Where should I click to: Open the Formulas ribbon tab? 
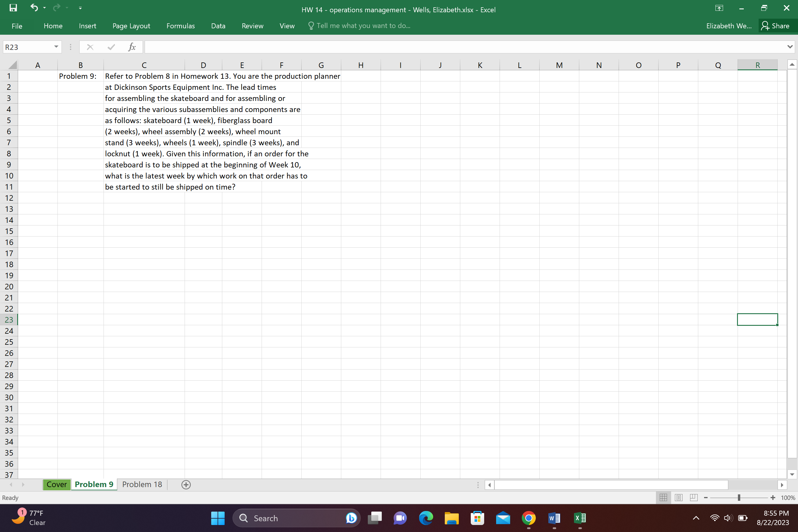click(x=181, y=26)
